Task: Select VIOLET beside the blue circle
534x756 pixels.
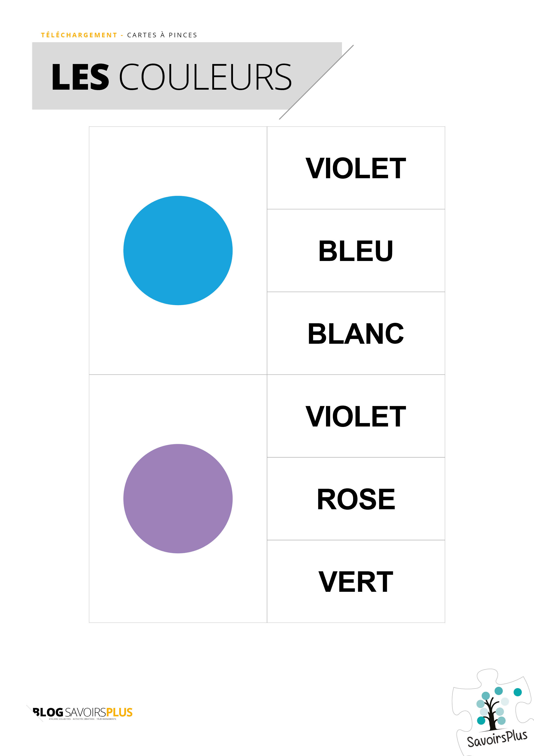Action: tap(356, 168)
